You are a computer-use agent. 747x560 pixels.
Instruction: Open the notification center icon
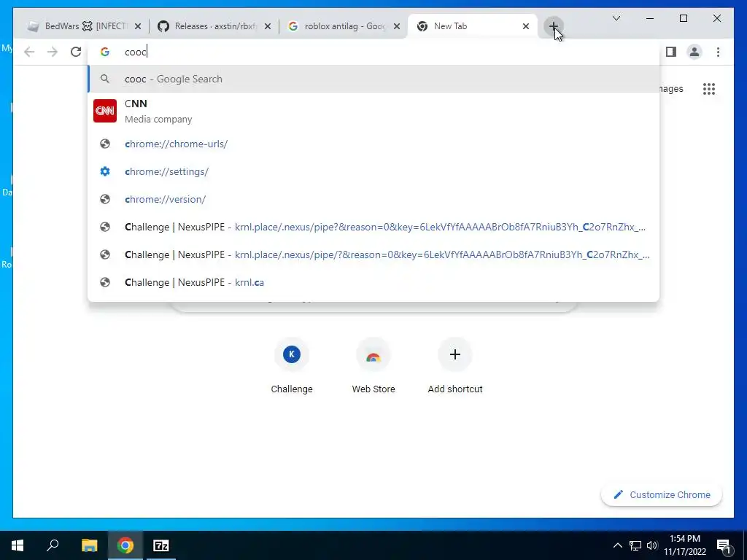pos(724,545)
